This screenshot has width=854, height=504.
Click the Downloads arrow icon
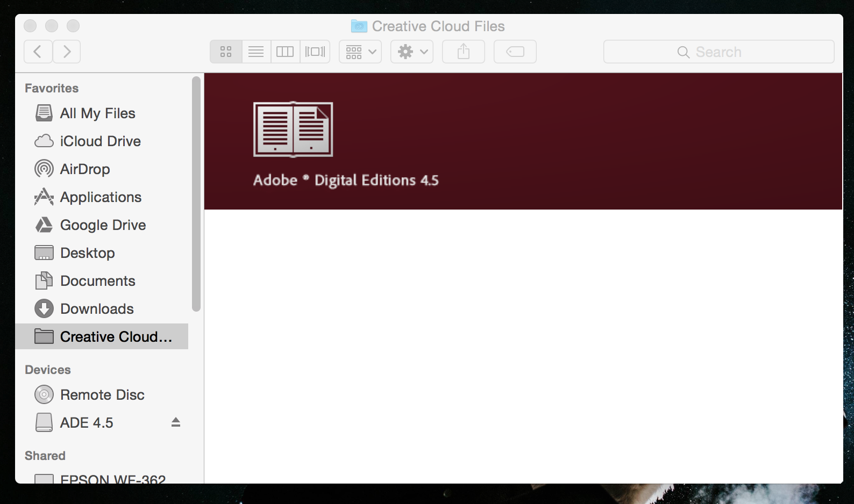click(x=44, y=309)
